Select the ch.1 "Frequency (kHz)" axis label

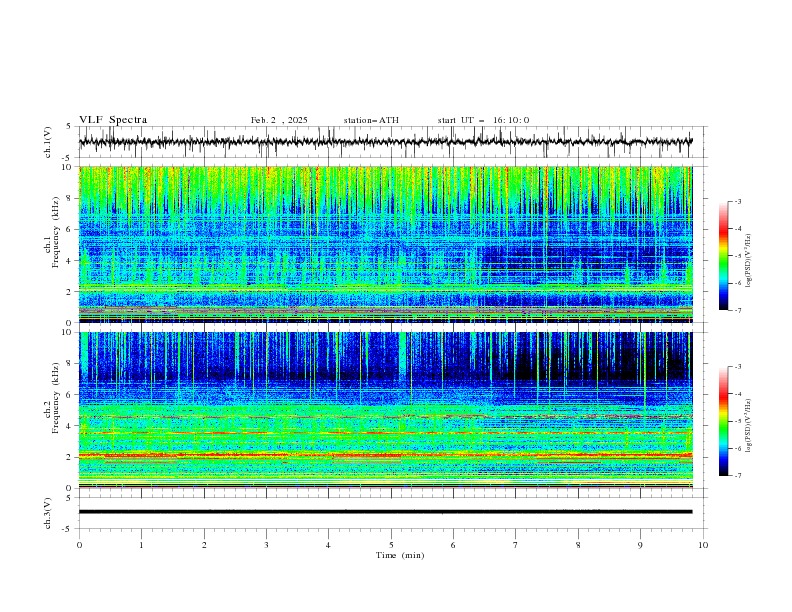(56, 232)
